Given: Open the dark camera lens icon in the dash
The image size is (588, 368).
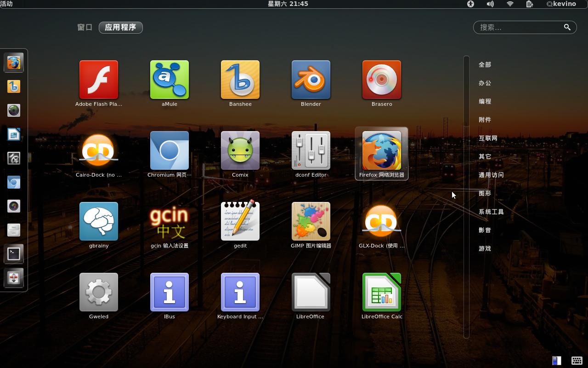Looking at the screenshot, I should click(x=14, y=206).
